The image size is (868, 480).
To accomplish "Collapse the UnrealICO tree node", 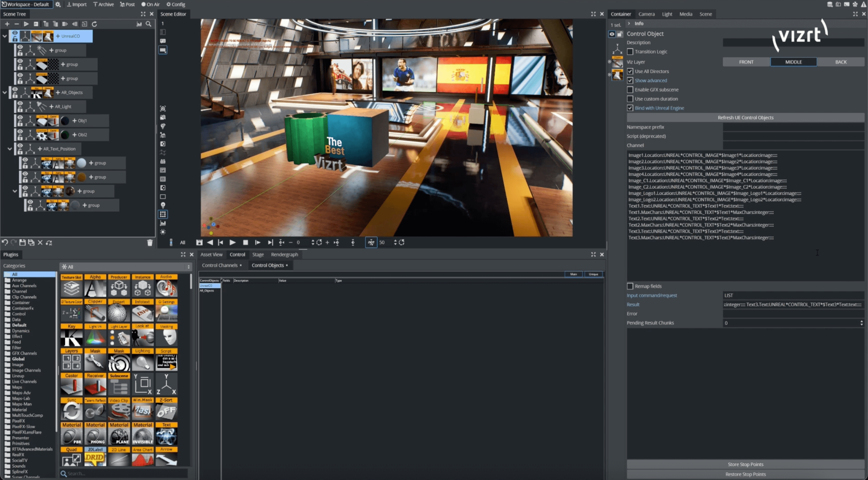I will pos(5,36).
